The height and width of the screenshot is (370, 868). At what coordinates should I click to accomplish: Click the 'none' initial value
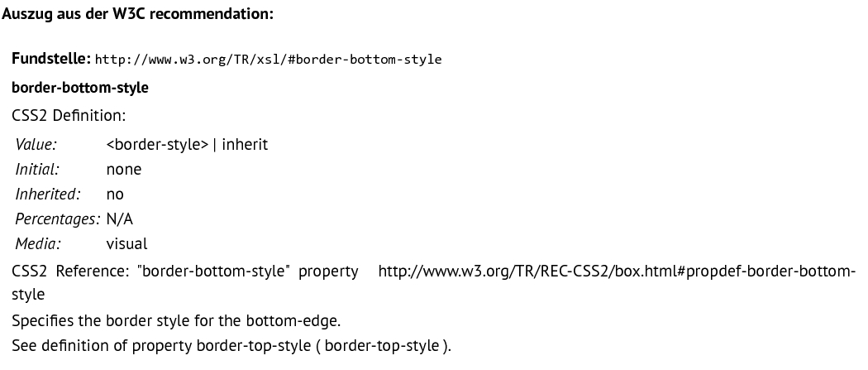pyautogui.click(x=124, y=169)
